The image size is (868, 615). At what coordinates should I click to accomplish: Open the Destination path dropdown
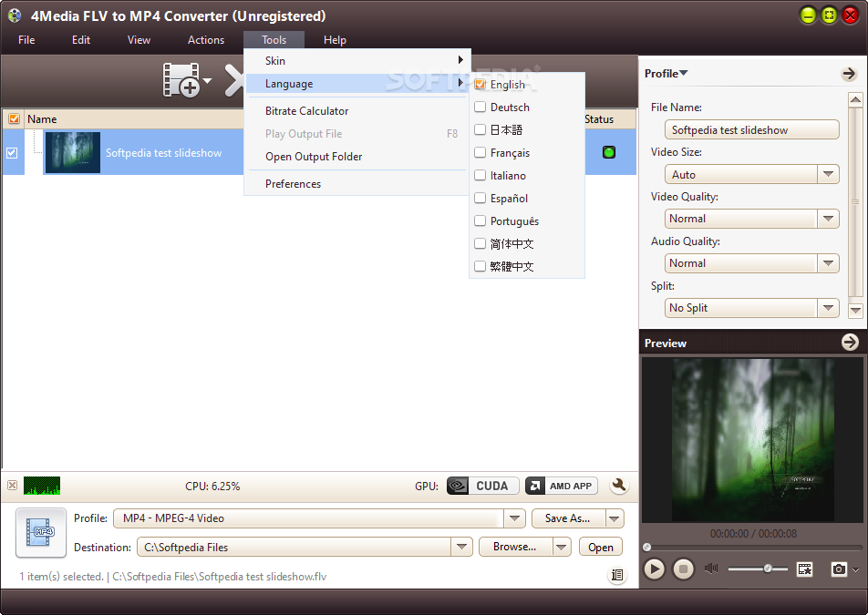[461, 547]
